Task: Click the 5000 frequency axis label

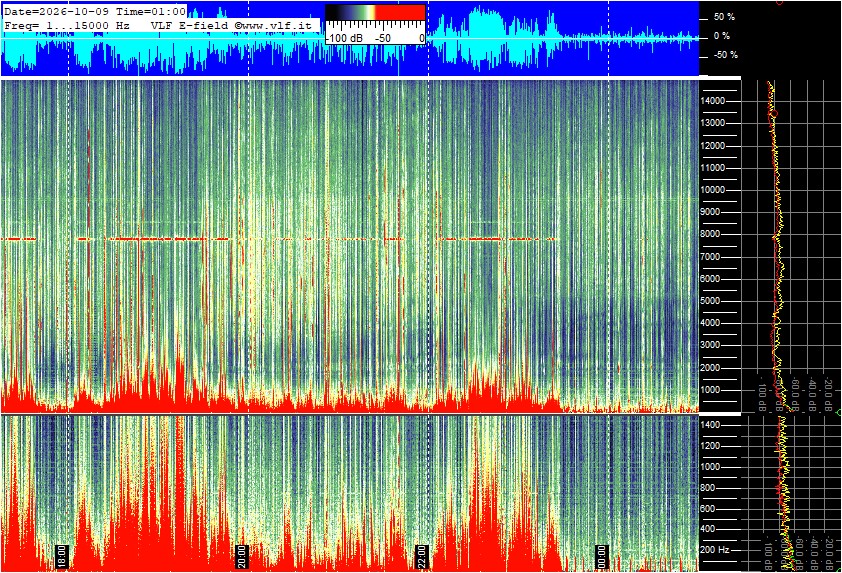Action: point(711,301)
